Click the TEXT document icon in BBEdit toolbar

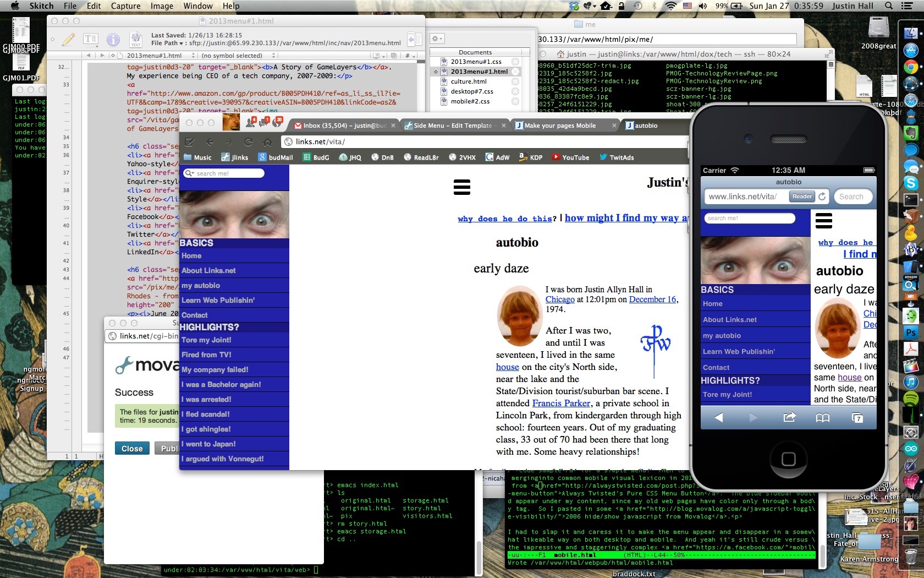click(136, 39)
